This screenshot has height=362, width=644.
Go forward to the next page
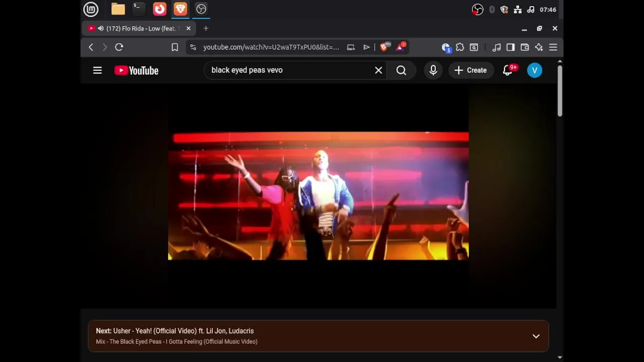click(x=105, y=47)
